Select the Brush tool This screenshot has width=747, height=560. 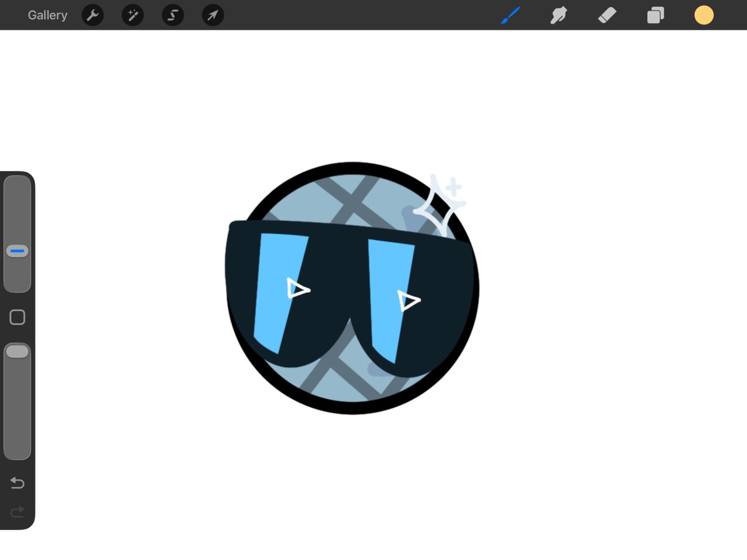(x=510, y=15)
